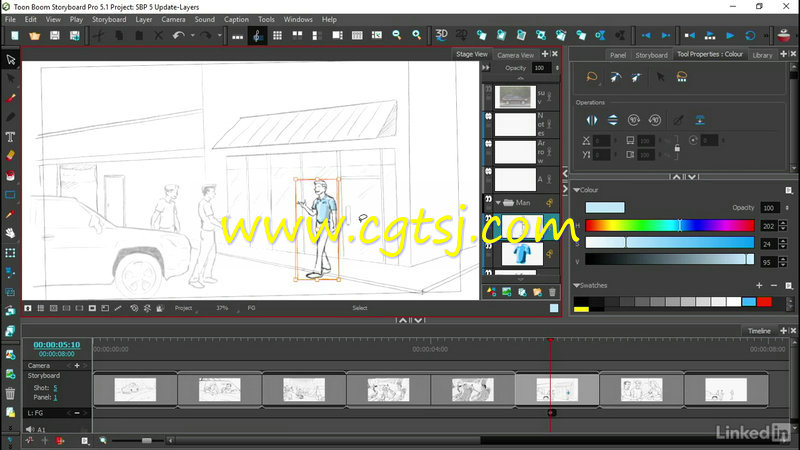800x450 pixels.
Task: Click the layer Opacity field showing 100
Action: tap(540, 68)
